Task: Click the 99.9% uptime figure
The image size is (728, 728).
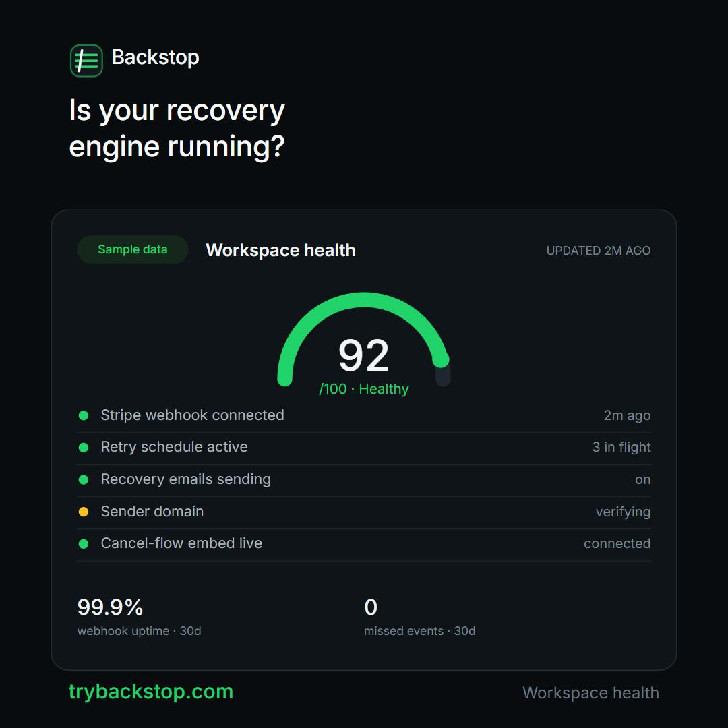Action: [x=110, y=607]
